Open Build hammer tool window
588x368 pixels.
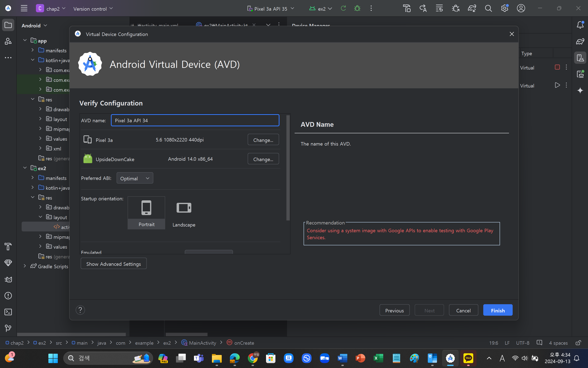pyautogui.click(x=8, y=247)
